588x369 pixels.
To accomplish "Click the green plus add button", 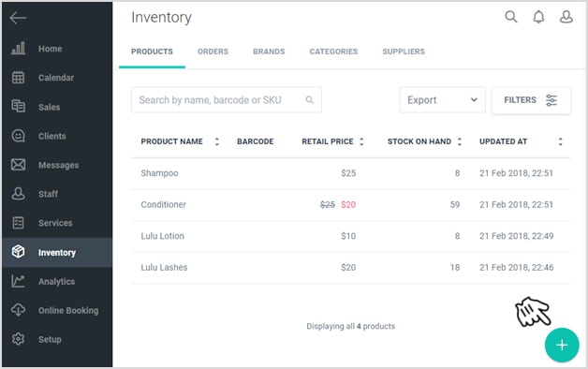I will (562, 345).
